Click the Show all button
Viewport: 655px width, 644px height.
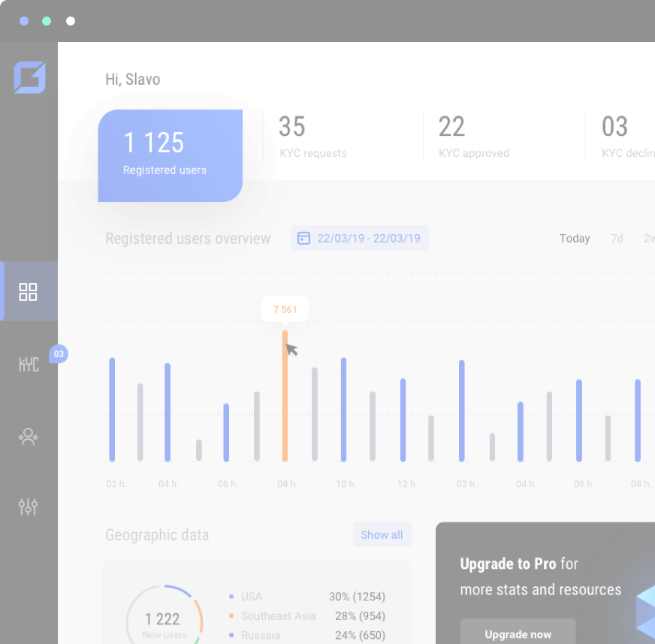pos(382,535)
